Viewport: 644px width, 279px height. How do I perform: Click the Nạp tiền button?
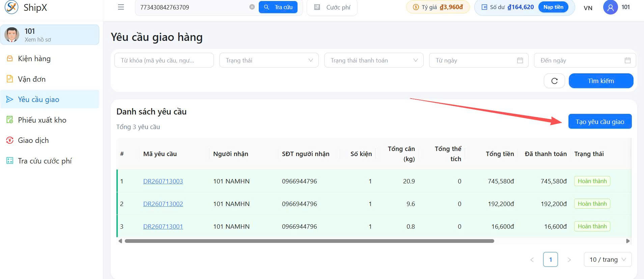(x=553, y=7)
